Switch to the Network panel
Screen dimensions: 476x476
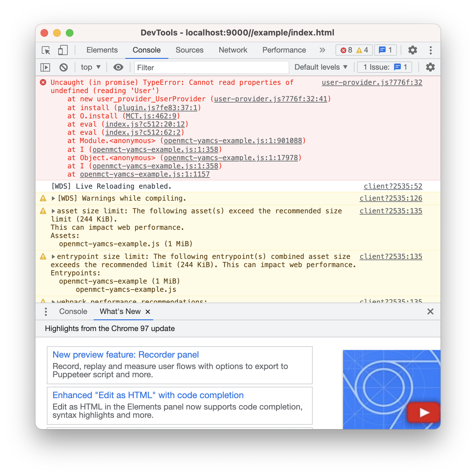point(233,50)
